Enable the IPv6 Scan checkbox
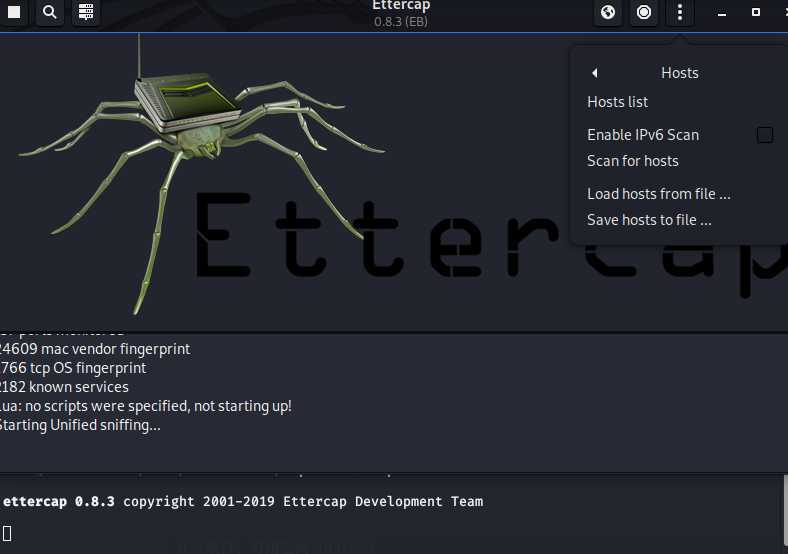 tap(764, 135)
